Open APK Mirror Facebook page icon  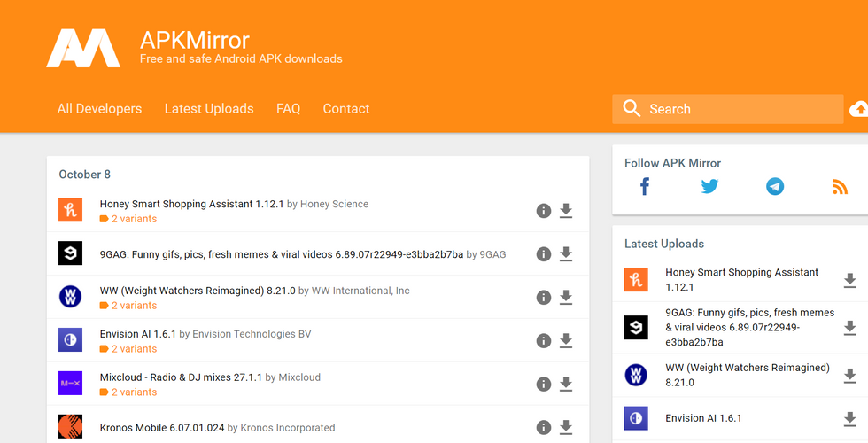pos(645,187)
